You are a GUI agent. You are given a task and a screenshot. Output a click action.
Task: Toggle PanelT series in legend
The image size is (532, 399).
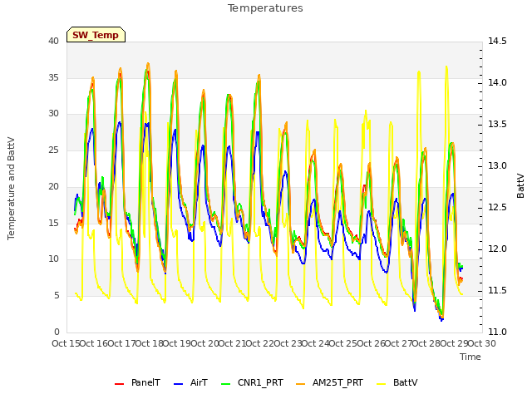[137, 382]
